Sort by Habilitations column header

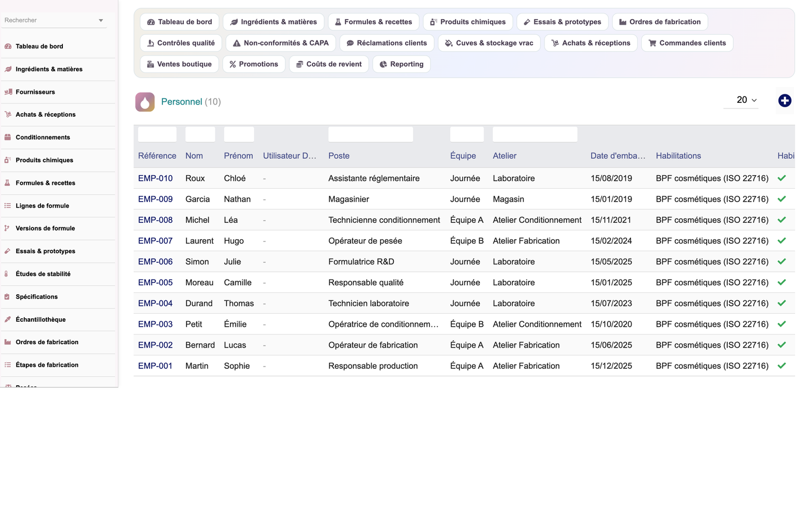point(678,156)
